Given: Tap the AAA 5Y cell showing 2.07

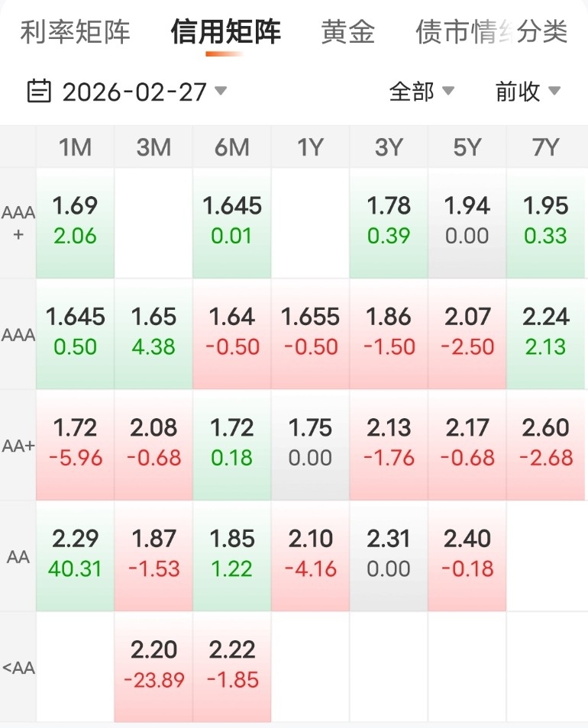Looking at the screenshot, I should [467, 332].
